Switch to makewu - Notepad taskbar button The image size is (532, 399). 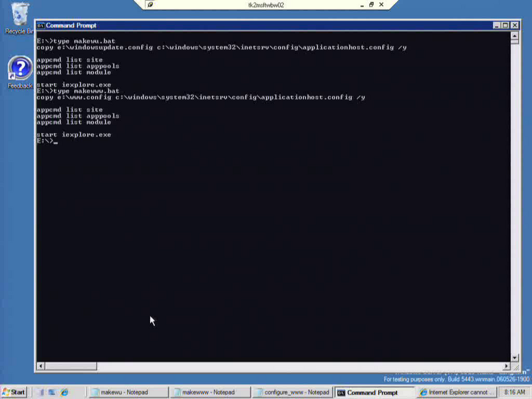pyautogui.click(x=128, y=392)
